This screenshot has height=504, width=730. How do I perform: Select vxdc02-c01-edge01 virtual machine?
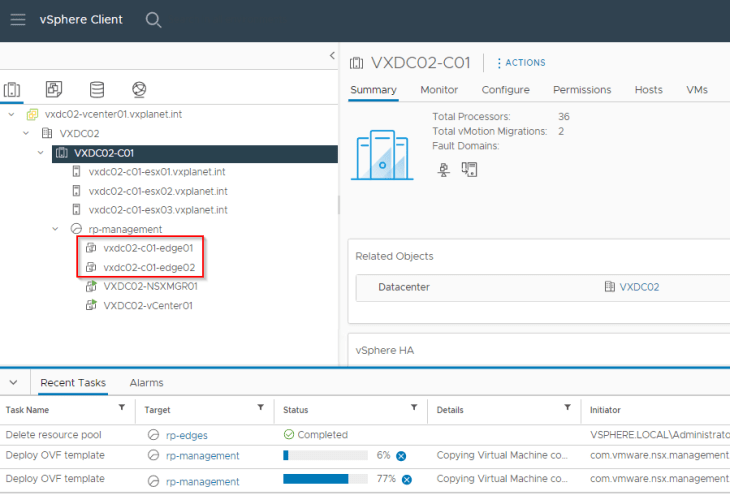pyautogui.click(x=148, y=249)
